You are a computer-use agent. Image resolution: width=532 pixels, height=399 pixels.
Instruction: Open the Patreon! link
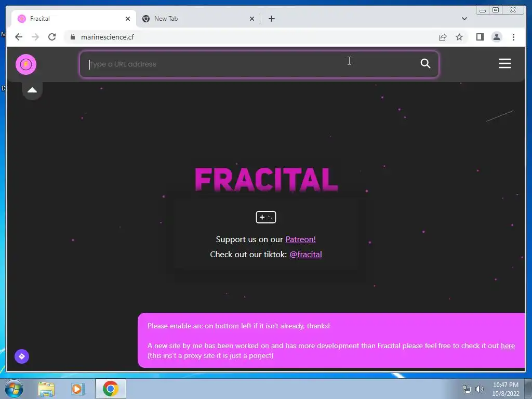300,240
